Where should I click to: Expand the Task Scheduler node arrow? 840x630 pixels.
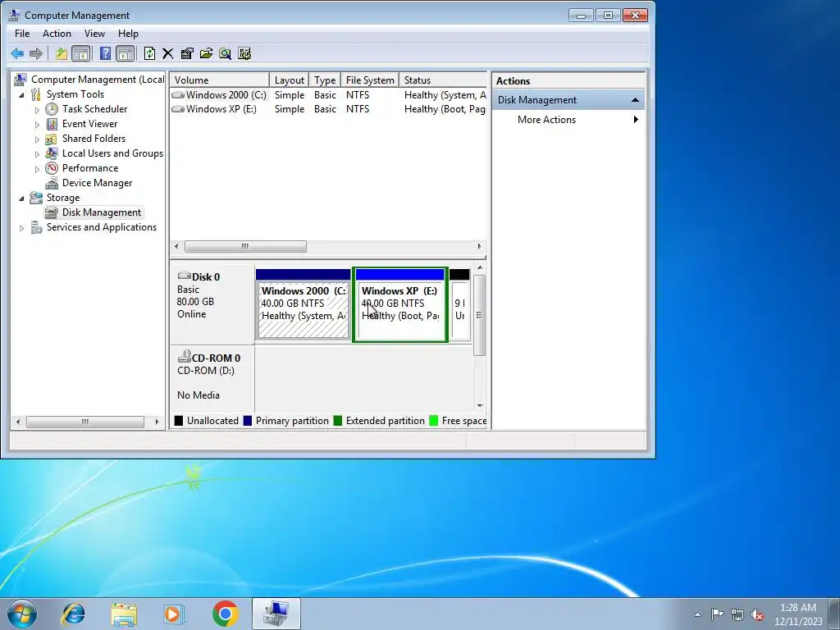click(37, 110)
